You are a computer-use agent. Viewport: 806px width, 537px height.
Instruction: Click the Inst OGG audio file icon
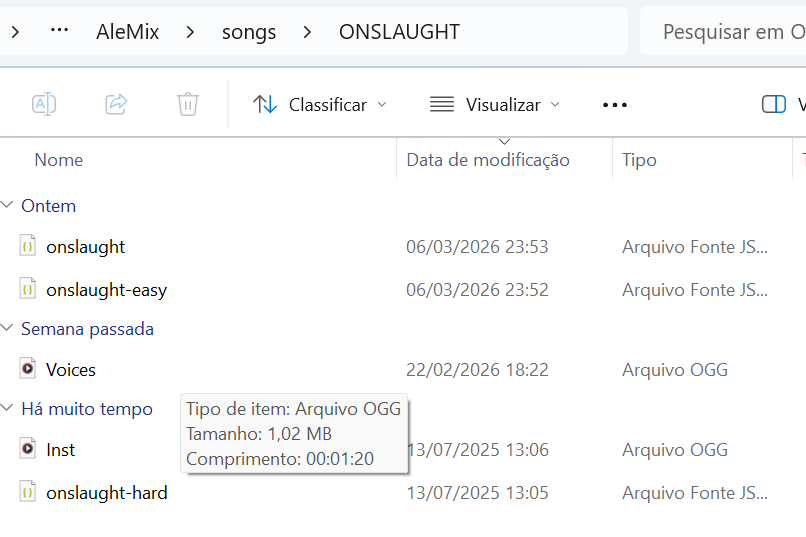28,449
